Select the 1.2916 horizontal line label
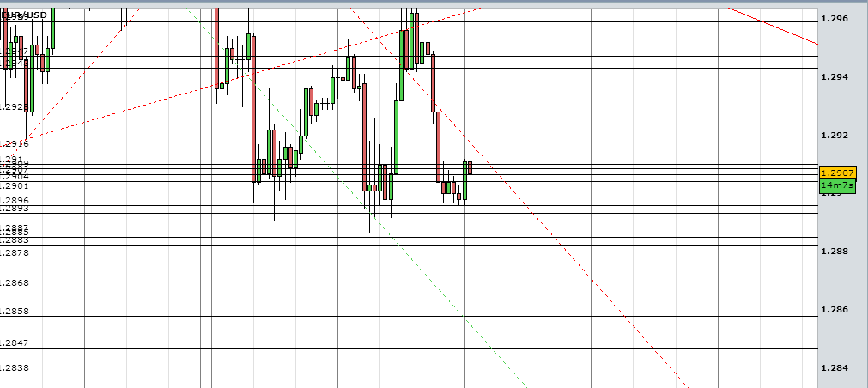This screenshot has width=868, height=388. coord(15,144)
